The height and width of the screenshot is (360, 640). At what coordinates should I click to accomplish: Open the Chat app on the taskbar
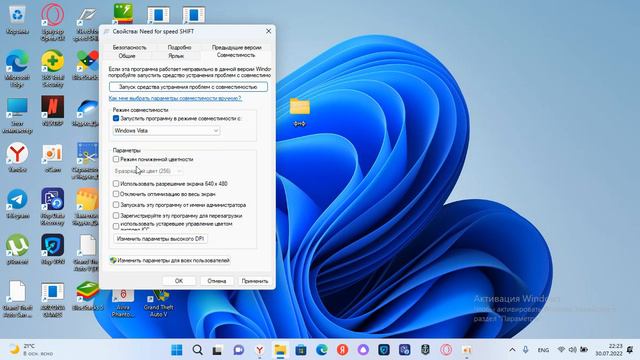click(238, 350)
